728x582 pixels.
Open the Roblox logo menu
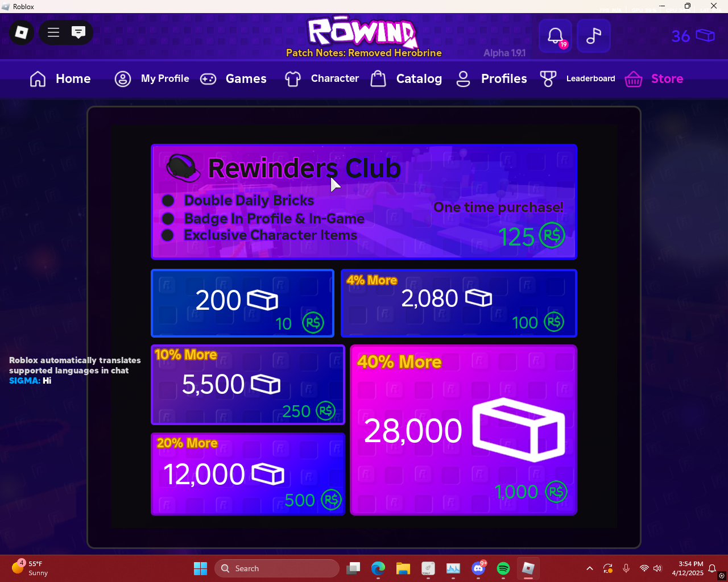pyautogui.click(x=22, y=32)
